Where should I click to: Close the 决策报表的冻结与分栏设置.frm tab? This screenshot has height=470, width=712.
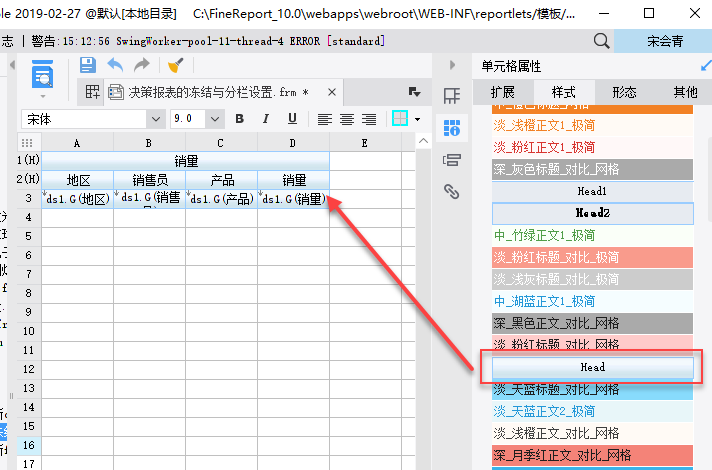pos(332,92)
